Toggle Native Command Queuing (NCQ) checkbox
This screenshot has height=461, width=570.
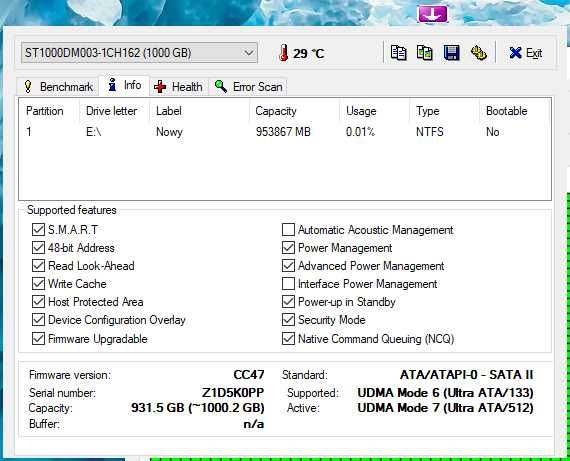[288, 339]
